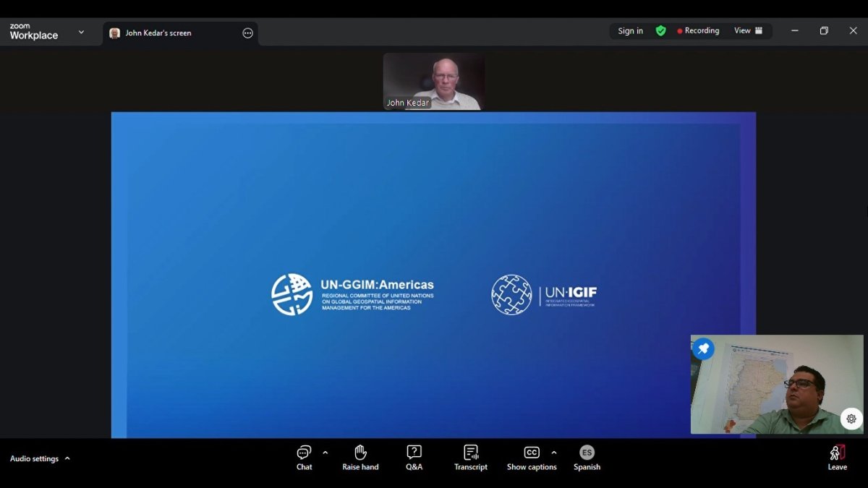Open more options for shared screen

247,33
